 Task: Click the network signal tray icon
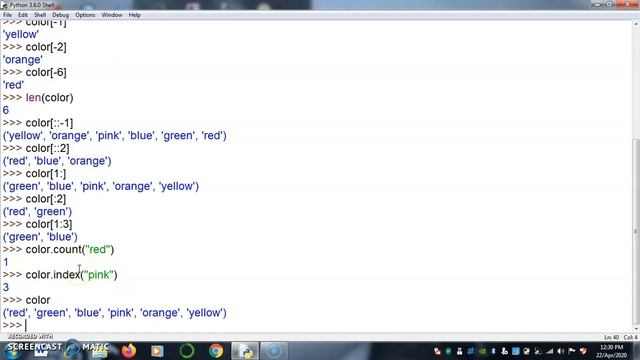coord(549,351)
